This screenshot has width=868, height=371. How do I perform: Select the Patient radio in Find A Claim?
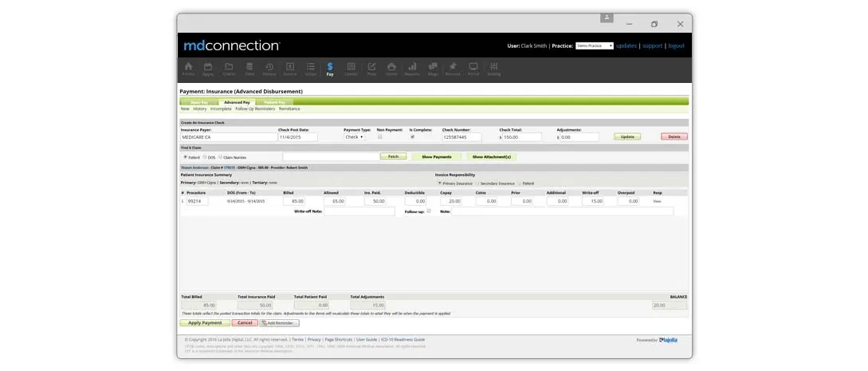coord(186,156)
